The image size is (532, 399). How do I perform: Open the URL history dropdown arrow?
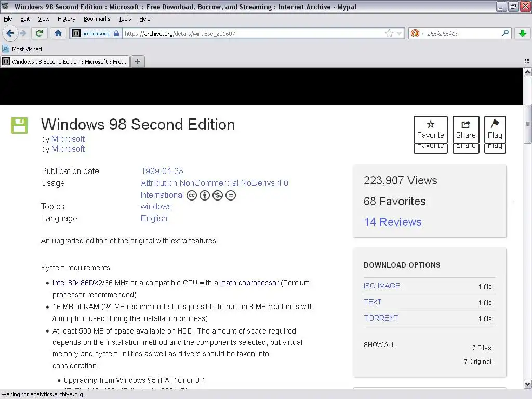pyautogui.click(x=399, y=33)
